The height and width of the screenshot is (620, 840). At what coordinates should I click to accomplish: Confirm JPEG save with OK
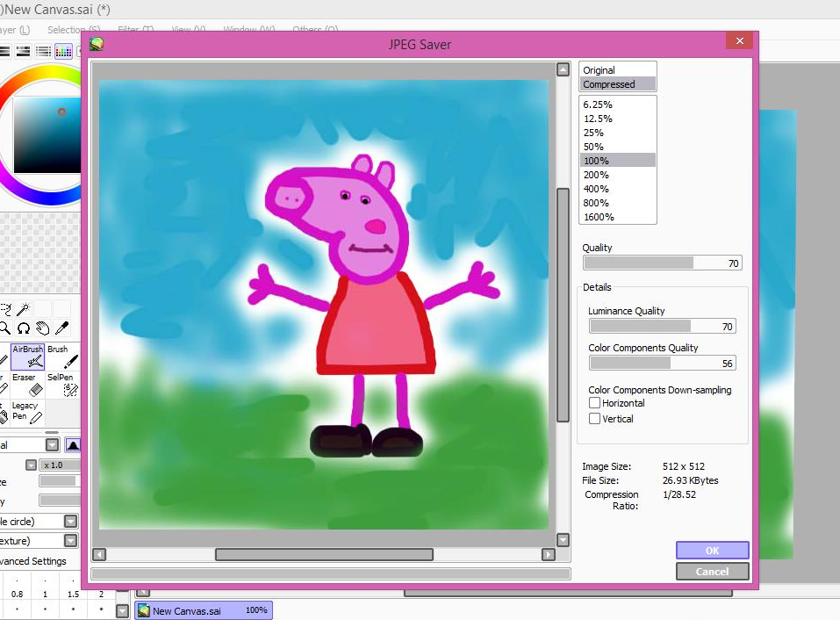click(x=712, y=551)
